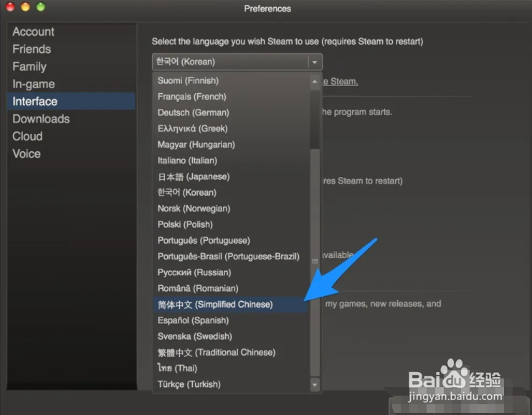
Task: Select Português-Brasil (Portuguese-Brazil) option
Action: click(231, 257)
